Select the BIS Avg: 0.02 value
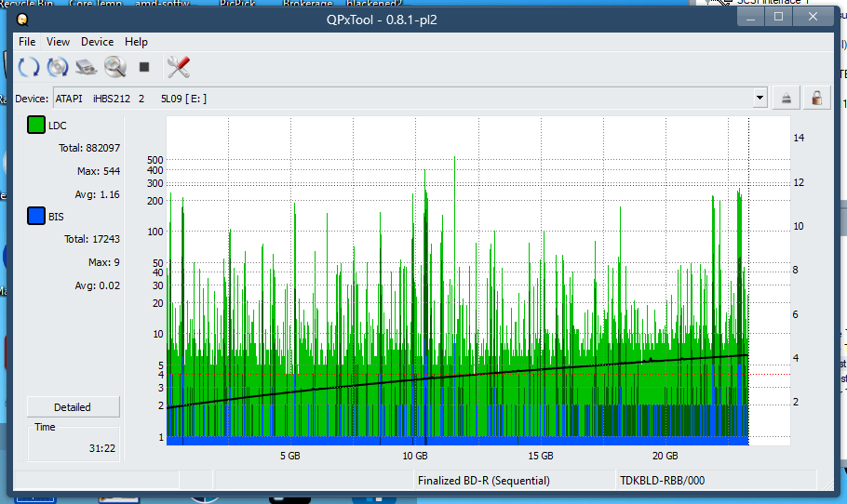 pos(97,285)
